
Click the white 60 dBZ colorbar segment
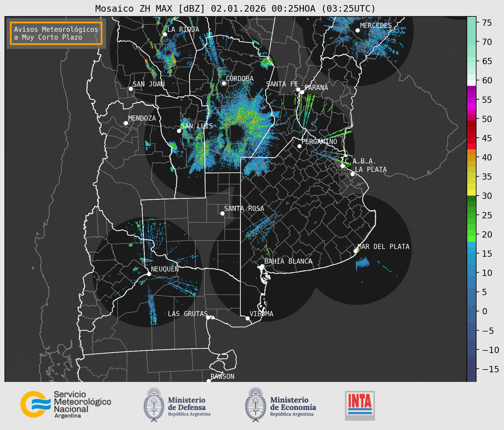pos(471,83)
